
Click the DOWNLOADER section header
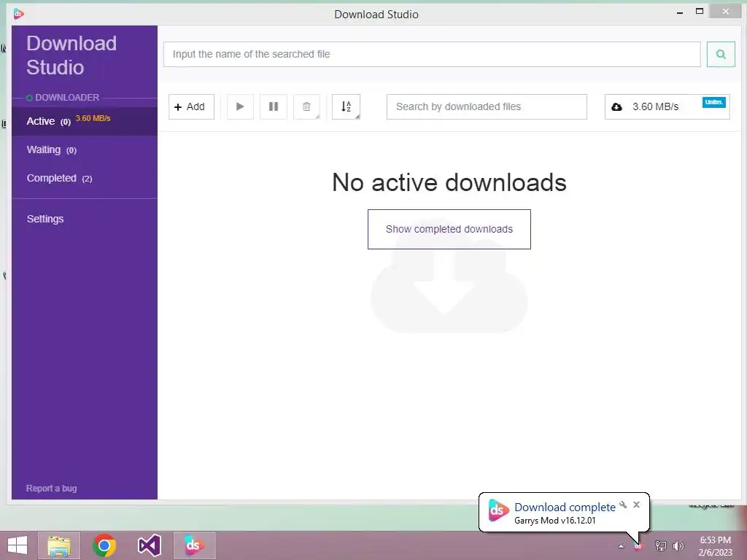point(66,98)
